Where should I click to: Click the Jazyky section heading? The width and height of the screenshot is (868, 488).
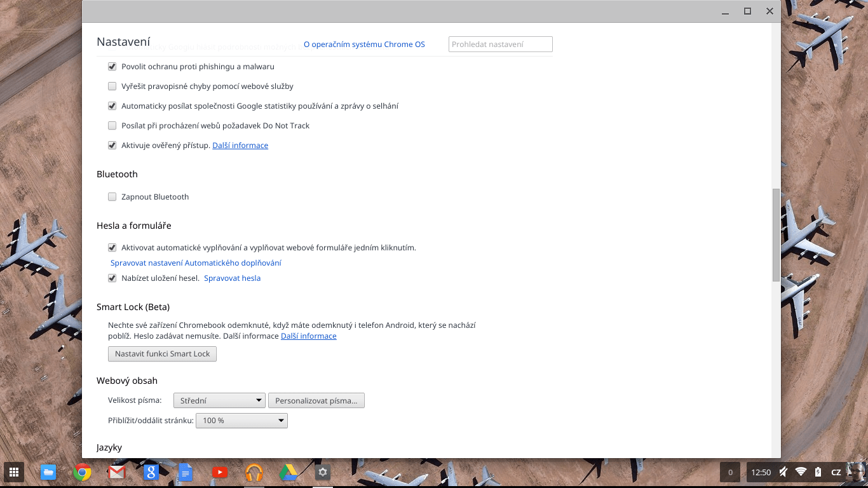[x=109, y=447]
